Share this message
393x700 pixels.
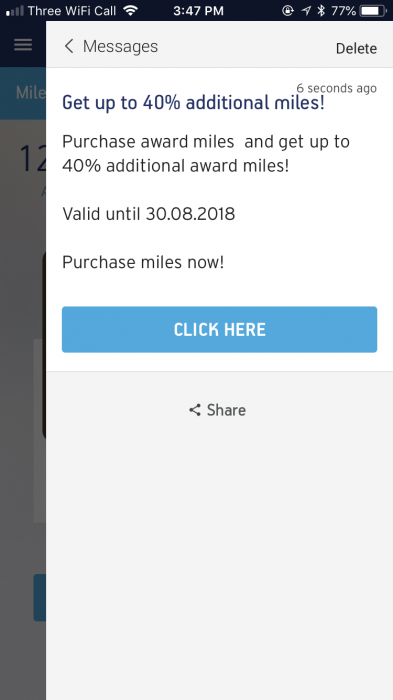217,410
